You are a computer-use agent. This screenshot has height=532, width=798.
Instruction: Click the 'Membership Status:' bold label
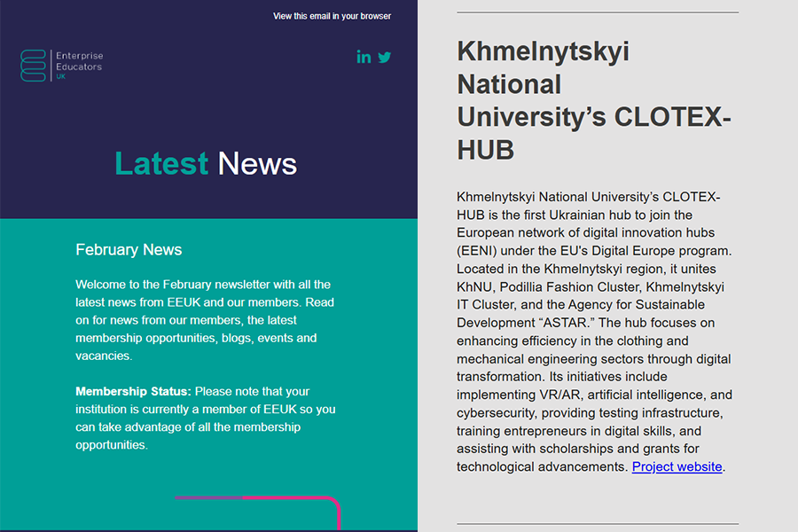133,392
